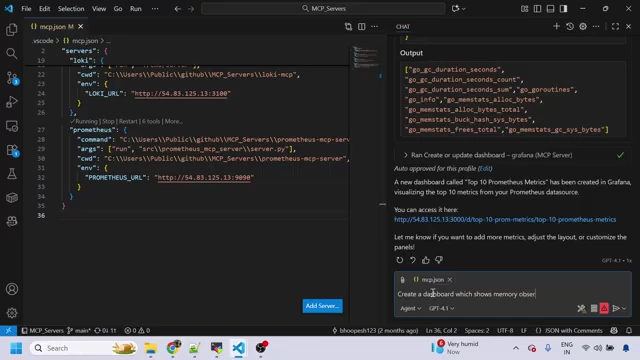Open the Search view in activity bar

(x=11, y=53)
